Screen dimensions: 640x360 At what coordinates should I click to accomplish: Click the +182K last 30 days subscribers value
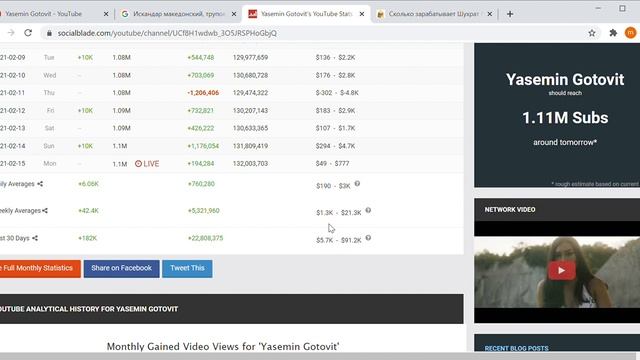(x=87, y=238)
